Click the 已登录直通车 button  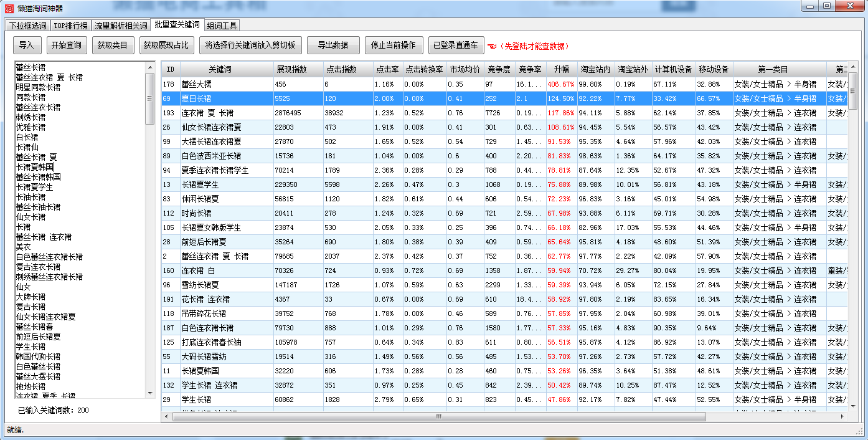pyautogui.click(x=455, y=45)
